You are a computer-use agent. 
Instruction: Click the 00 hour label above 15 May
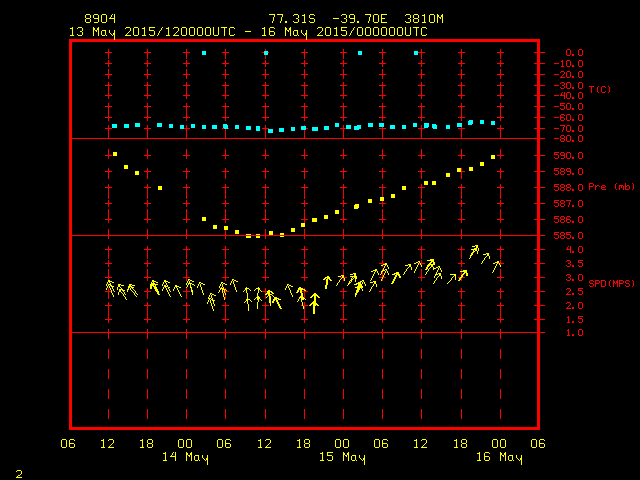tap(342, 444)
